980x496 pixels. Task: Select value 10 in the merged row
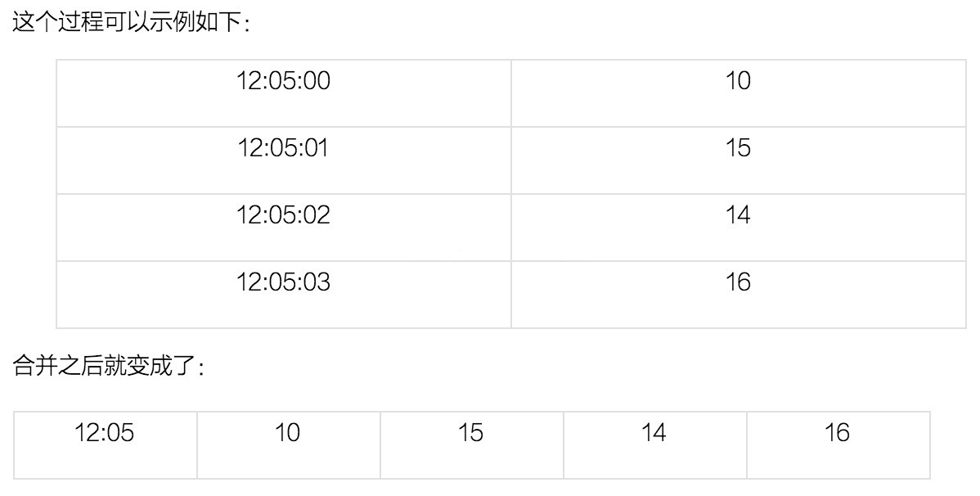pos(289,445)
